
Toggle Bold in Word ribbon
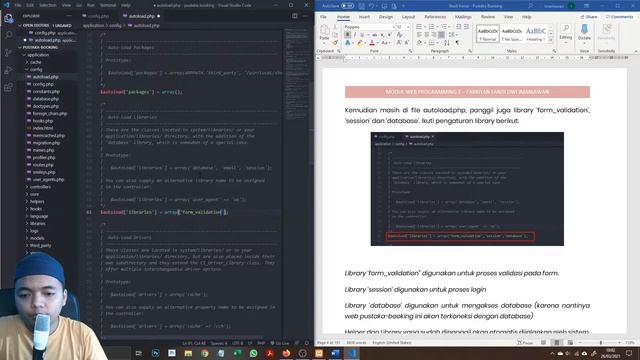click(x=347, y=35)
